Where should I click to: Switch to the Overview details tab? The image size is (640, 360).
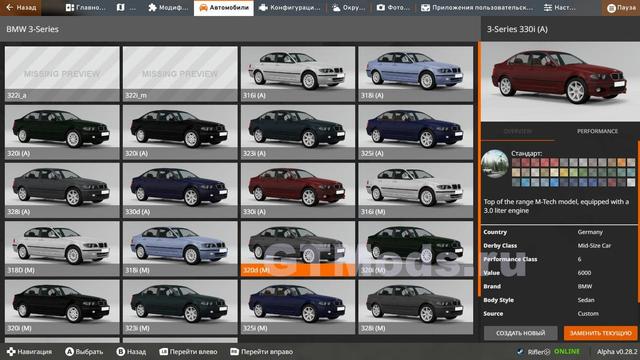(518, 131)
